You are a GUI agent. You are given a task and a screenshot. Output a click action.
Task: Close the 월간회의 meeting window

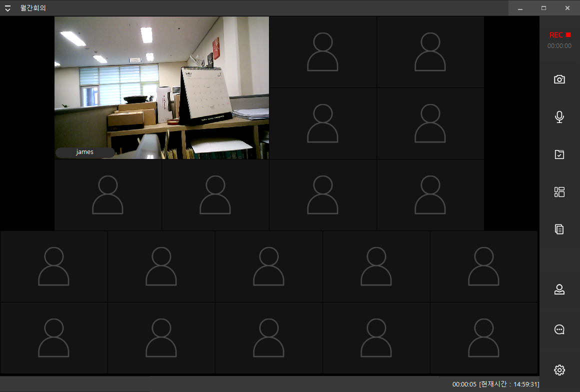pos(567,8)
